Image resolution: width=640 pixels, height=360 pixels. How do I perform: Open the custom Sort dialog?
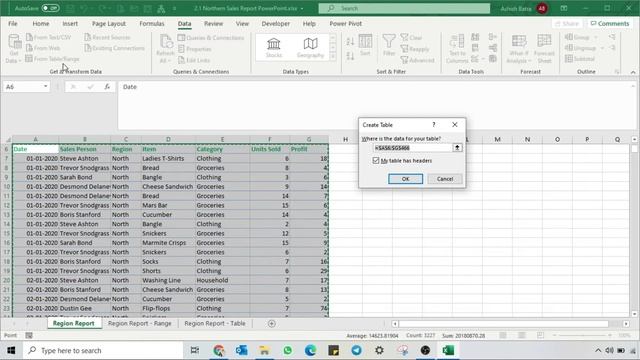(365, 45)
